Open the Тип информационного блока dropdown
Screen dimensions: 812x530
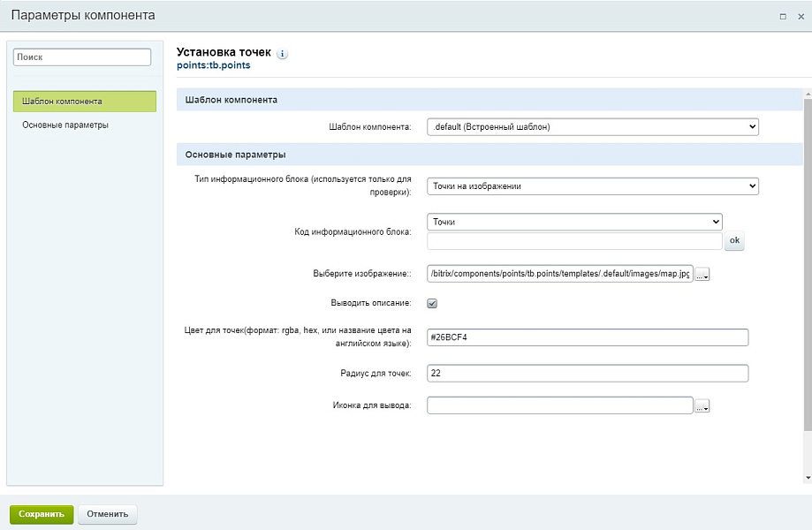coord(592,186)
